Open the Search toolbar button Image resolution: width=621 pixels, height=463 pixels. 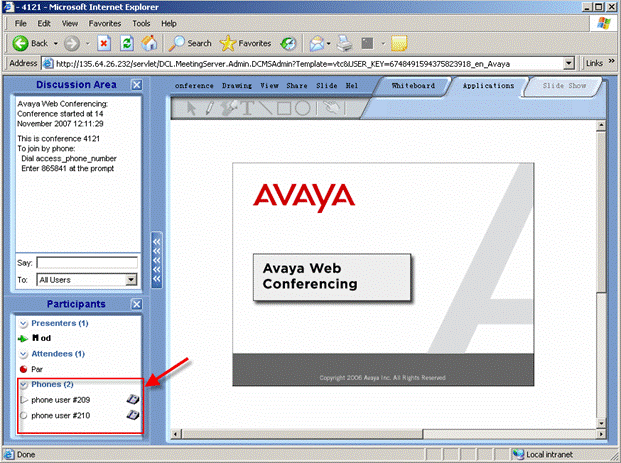click(190, 43)
